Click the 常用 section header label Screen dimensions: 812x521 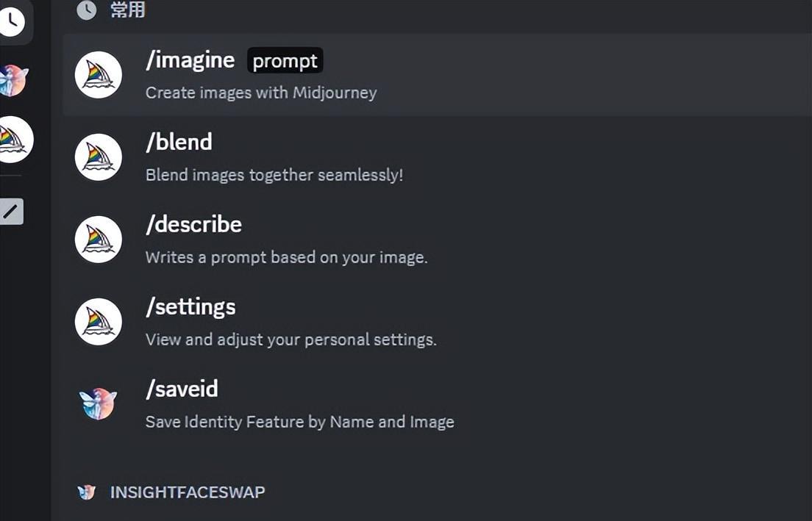coord(127,10)
